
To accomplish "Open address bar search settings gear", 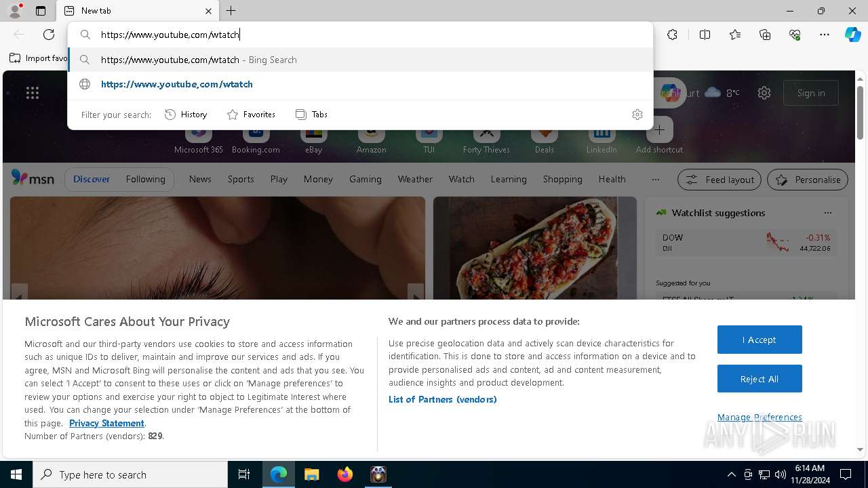I will pyautogui.click(x=637, y=115).
